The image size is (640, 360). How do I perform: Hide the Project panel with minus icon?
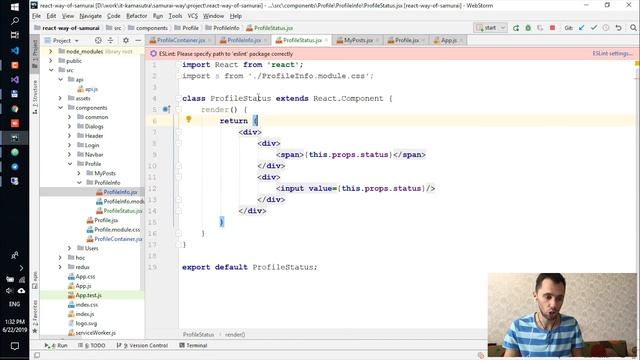click(x=138, y=40)
